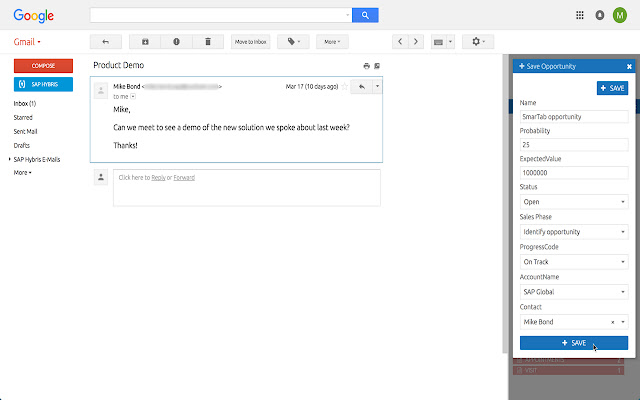640x400 pixels.
Task: Click the COMPOSE button
Action: pos(43,66)
